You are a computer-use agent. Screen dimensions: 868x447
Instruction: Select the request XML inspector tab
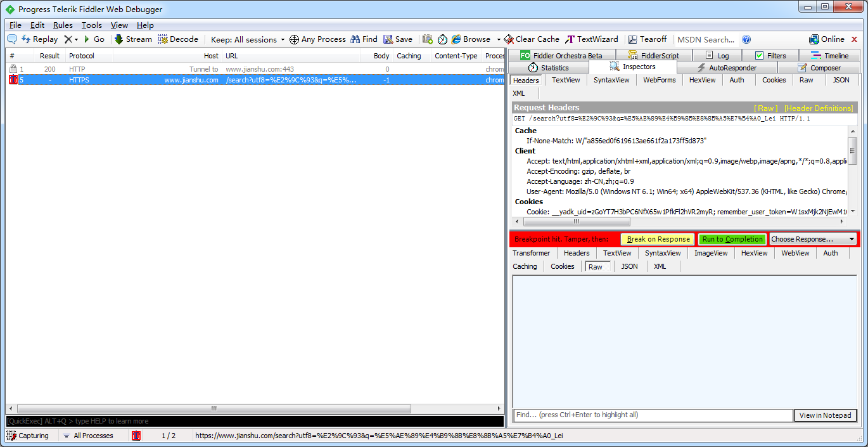pos(519,93)
